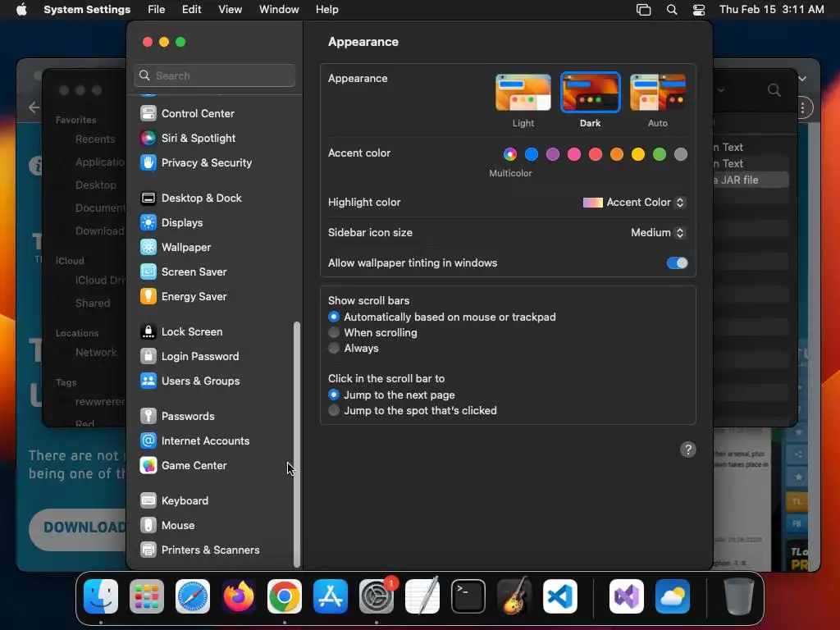The image size is (840, 630).
Task: Choose the Auto appearance thumbnail
Action: pyautogui.click(x=658, y=93)
